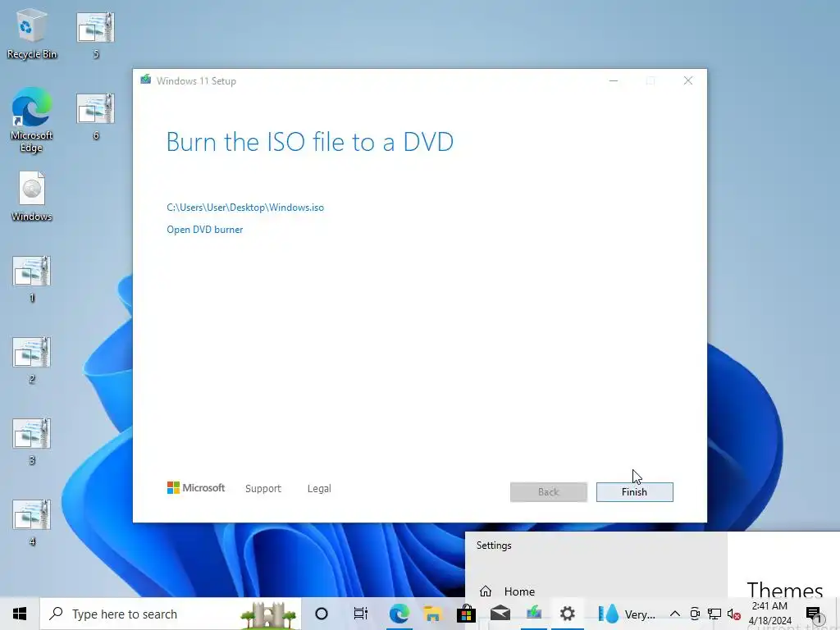
Task: Open the muted volume tray icon
Action: tap(733, 614)
